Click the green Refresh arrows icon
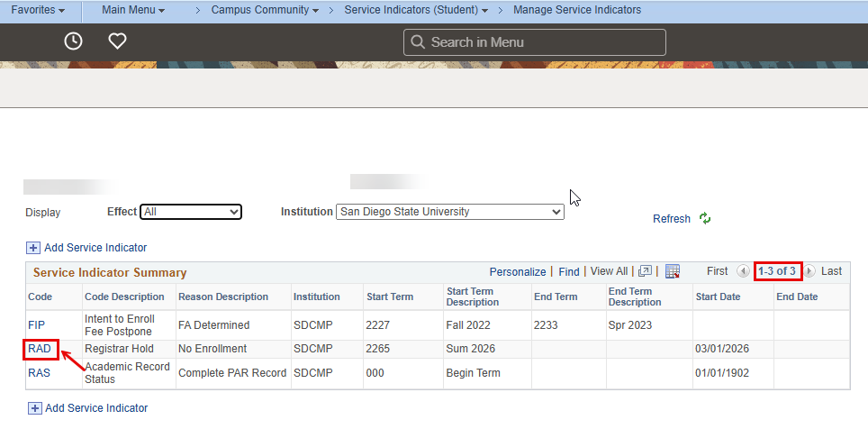 coord(705,218)
